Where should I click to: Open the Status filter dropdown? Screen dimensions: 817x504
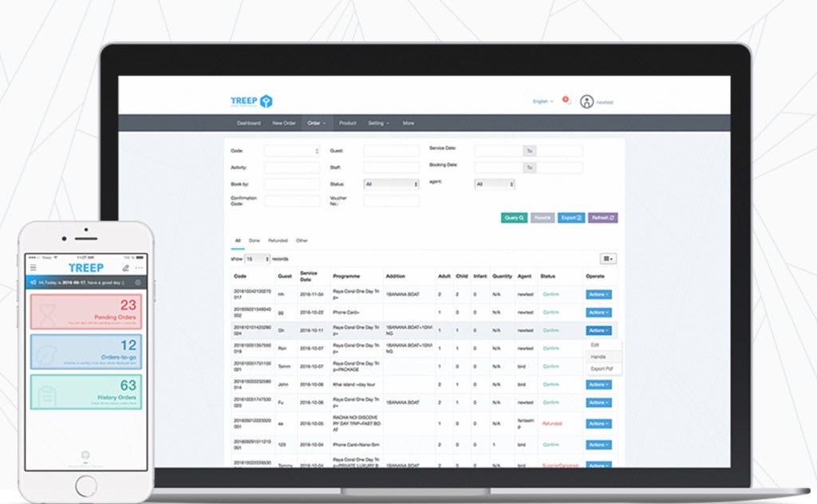pos(391,184)
